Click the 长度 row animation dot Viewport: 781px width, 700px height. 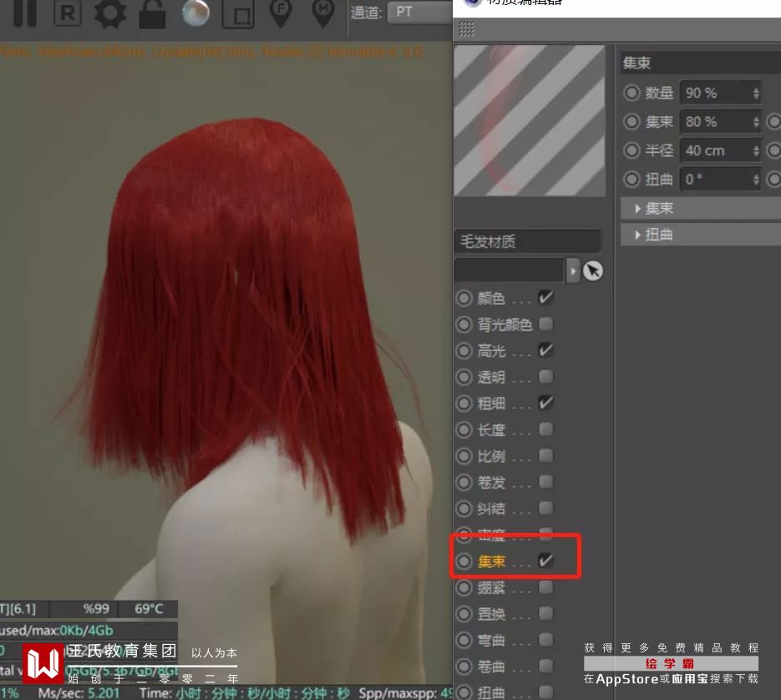tap(464, 429)
